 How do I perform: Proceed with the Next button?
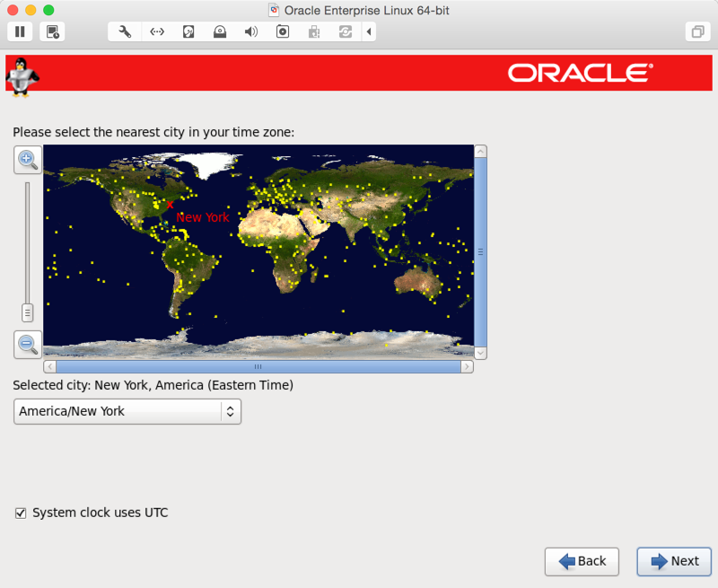[x=674, y=561]
